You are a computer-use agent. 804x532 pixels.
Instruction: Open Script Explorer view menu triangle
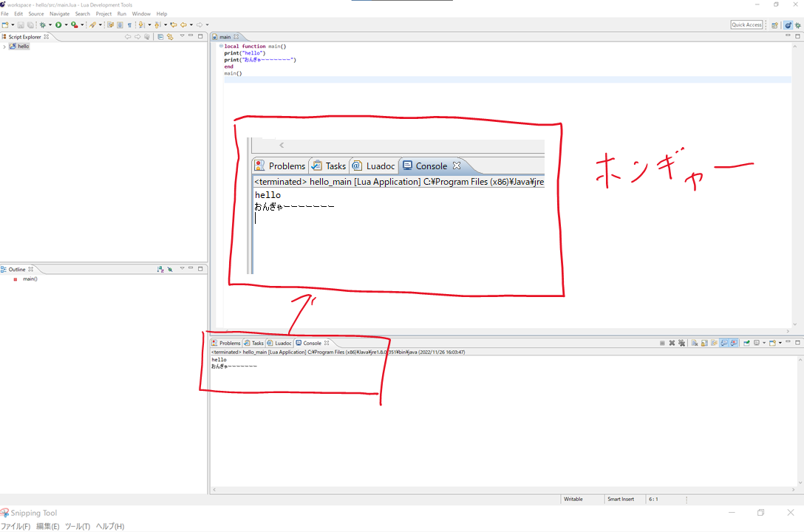point(182,36)
